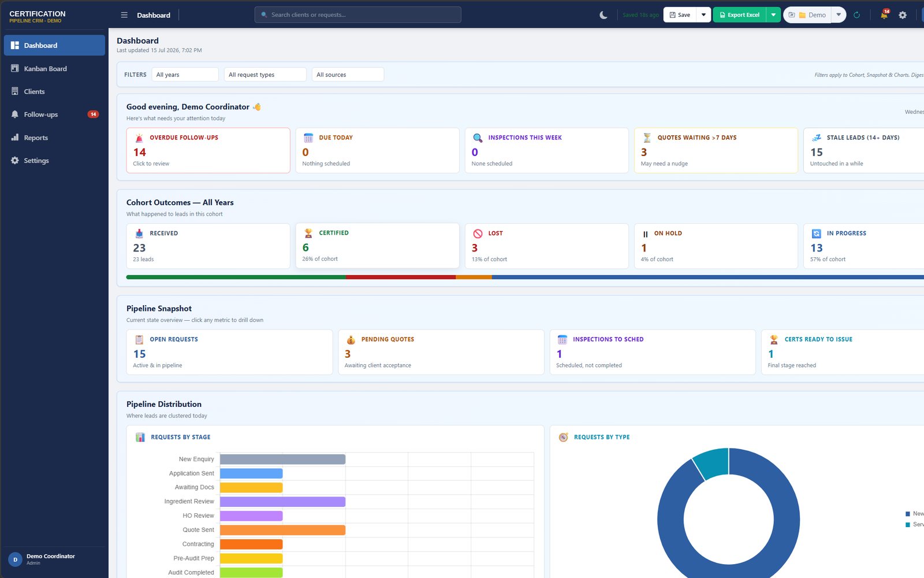The width and height of the screenshot is (924, 578).
Task: Open Follow-ups in the sidebar
Action: coord(54,114)
